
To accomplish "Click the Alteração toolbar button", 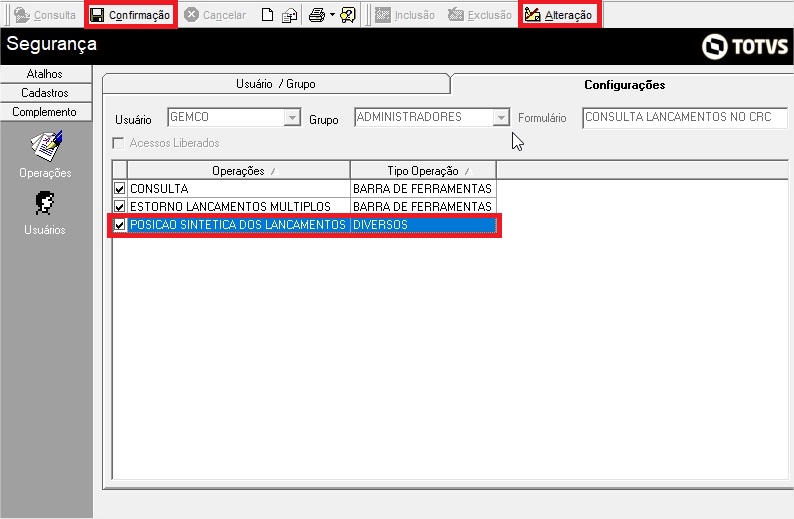I will click(x=559, y=15).
